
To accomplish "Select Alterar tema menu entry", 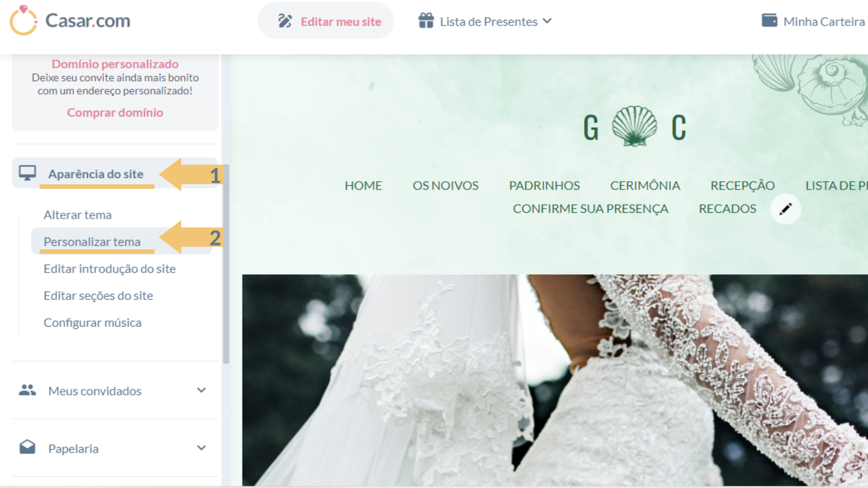I will [x=78, y=215].
